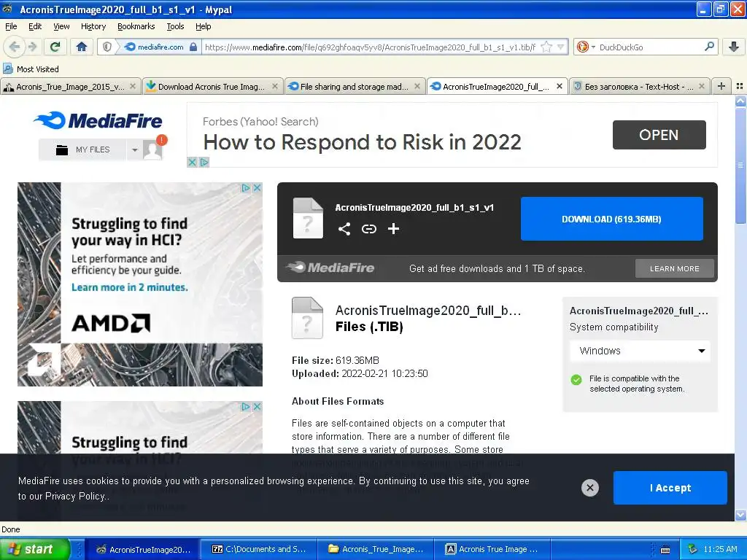Expand the MY FILES dropdown arrow
Viewport: 747px width, 560px height.
[x=135, y=150]
